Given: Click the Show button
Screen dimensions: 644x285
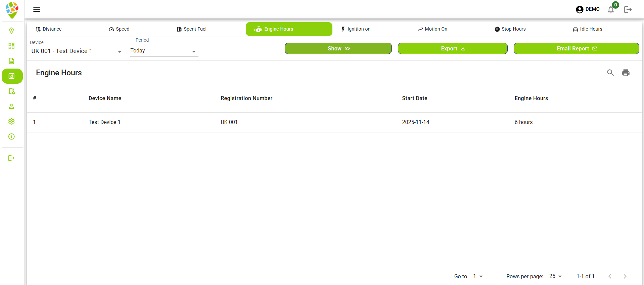Looking at the screenshot, I should [x=338, y=48].
